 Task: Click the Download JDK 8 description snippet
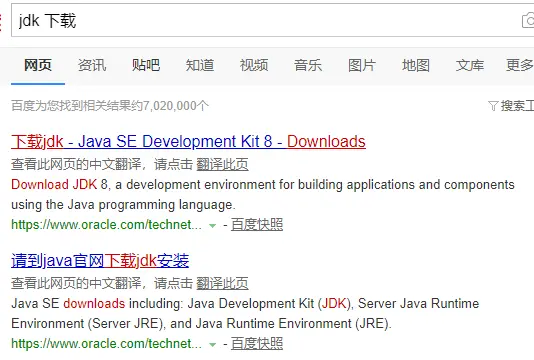click(263, 194)
